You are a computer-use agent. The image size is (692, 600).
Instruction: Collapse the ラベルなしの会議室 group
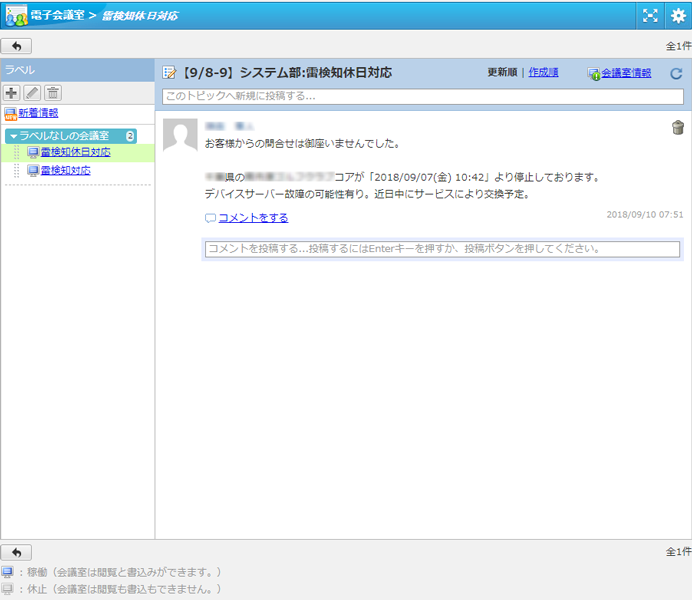click(13, 136)
